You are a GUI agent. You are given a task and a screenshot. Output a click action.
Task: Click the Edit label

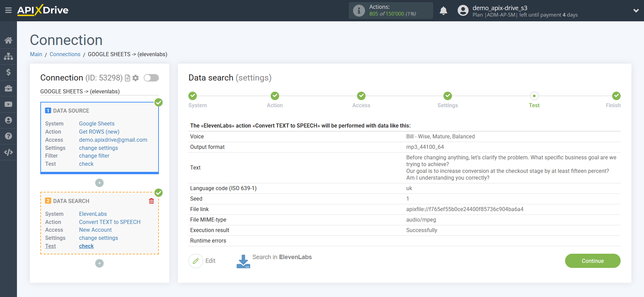(x=210, y=261)
